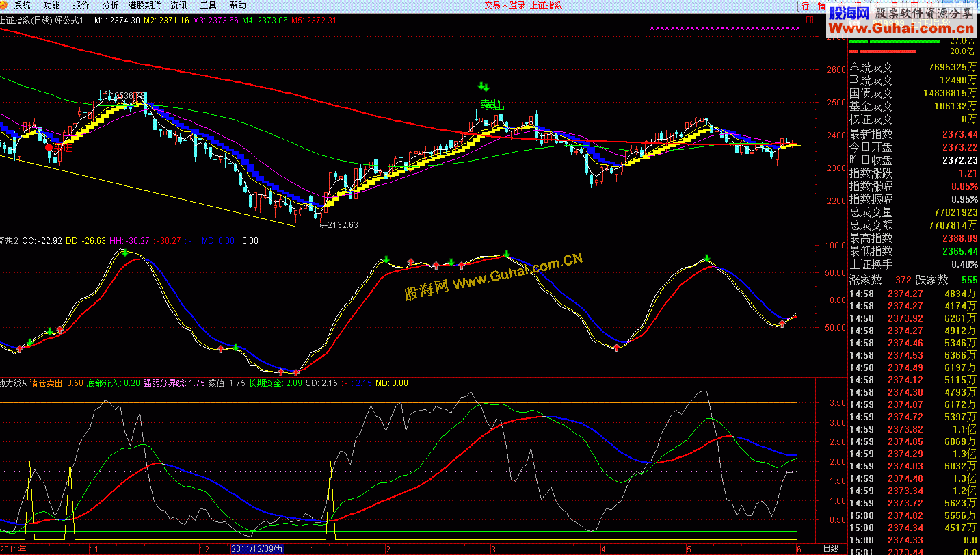This screenshot has width=980, height=555.
Task: Click the B股成交 12490万 row
Action: pos(914,80)
